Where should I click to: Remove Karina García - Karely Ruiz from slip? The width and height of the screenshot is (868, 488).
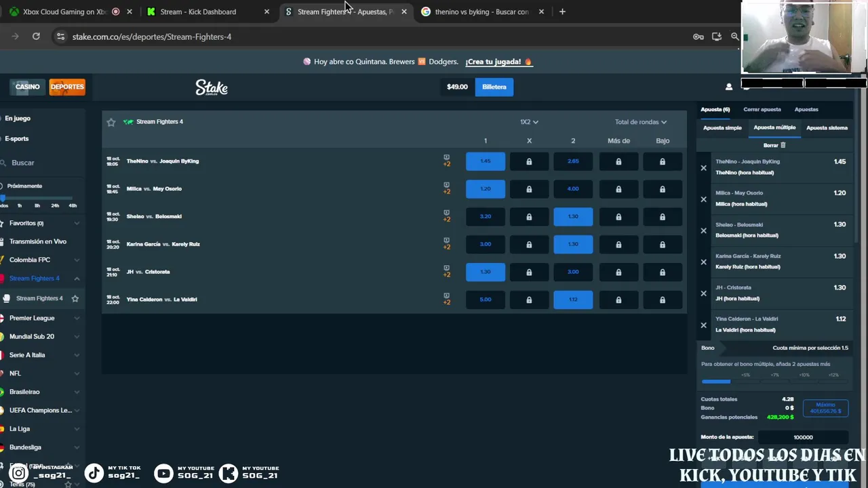coord(703,262)
